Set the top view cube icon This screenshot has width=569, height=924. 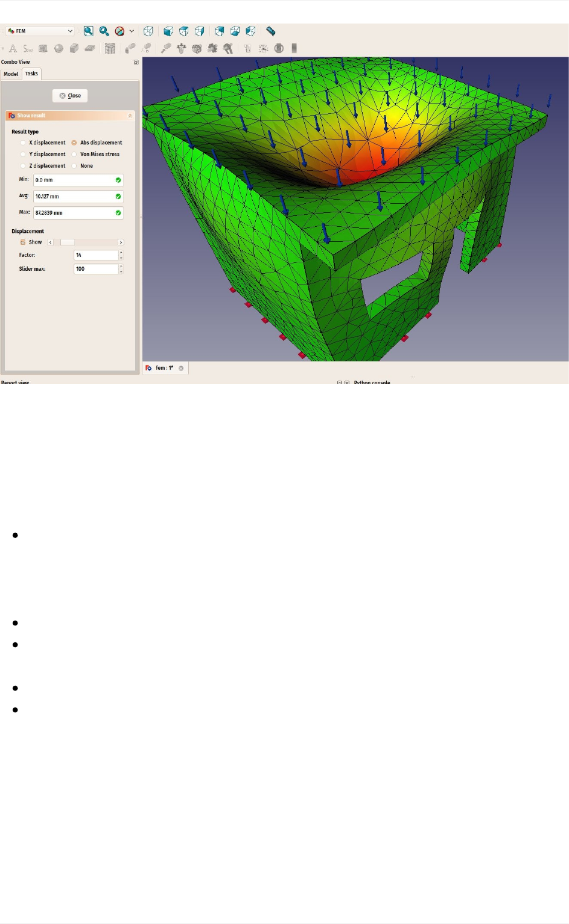pos(184,31)
